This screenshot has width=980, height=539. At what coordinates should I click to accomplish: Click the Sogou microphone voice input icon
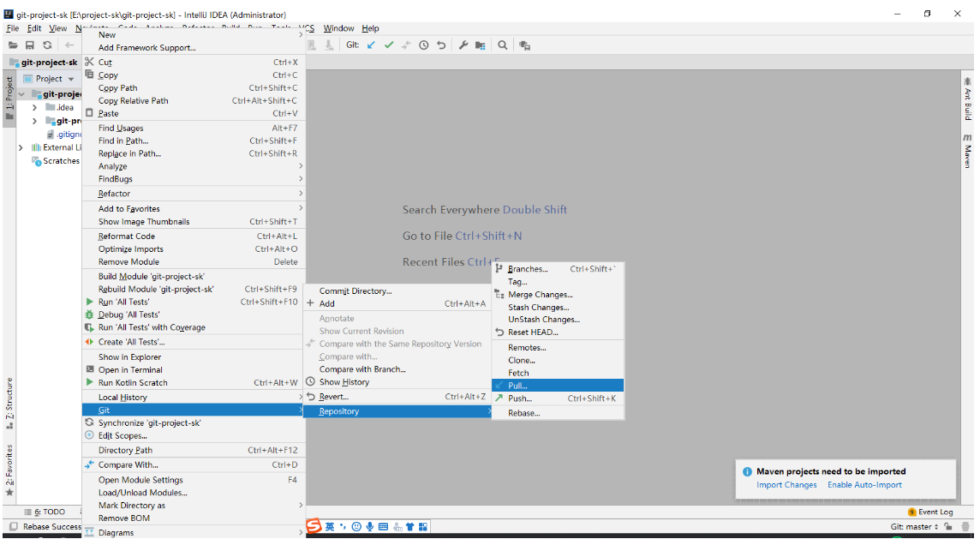coord(370,526)
